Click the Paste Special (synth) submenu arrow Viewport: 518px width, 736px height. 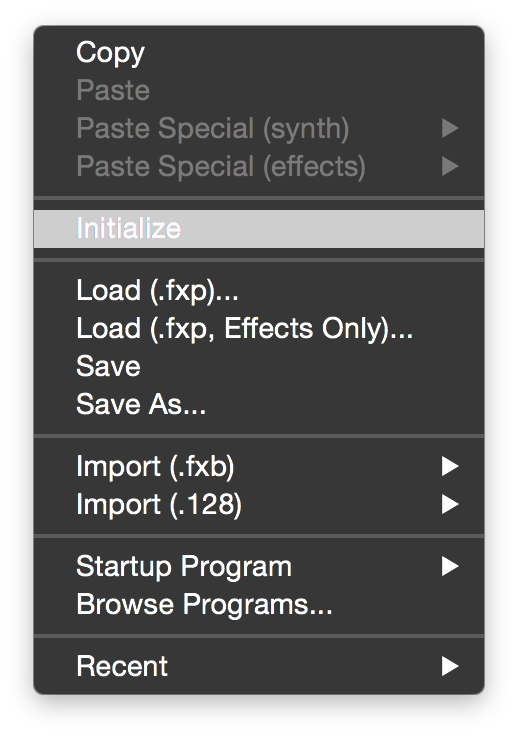(x=449, y=128)
